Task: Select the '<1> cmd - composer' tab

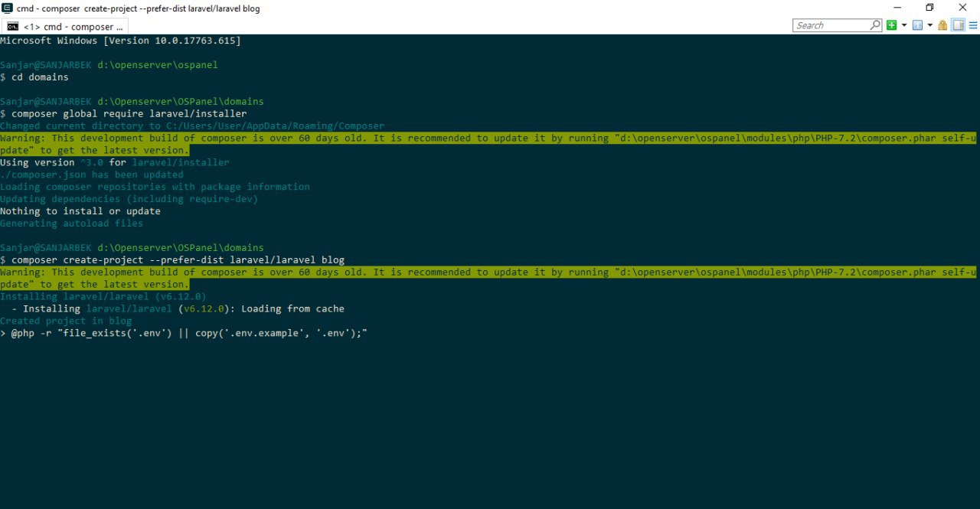Action: click(65, 26)
